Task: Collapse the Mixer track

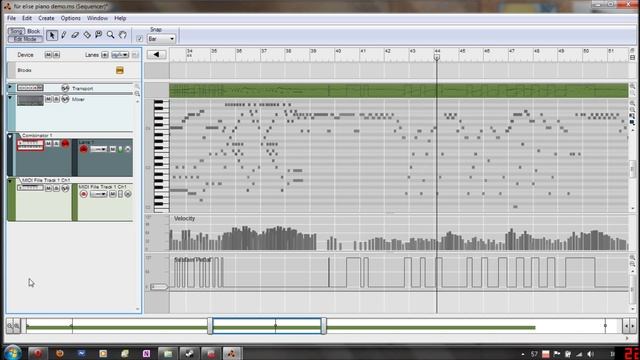Action: coord(10,98)
